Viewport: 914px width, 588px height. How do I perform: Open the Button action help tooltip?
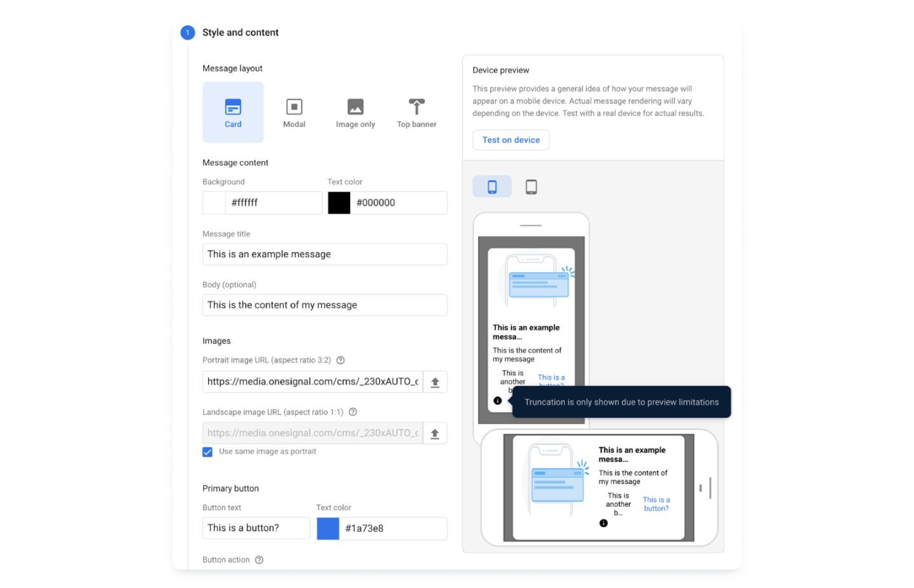click(259, 559)
